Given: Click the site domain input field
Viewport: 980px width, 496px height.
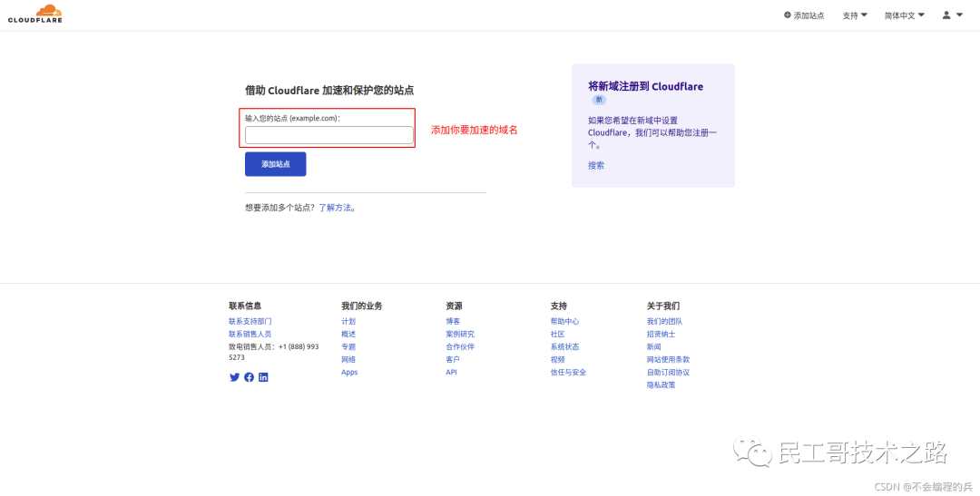Looking at the screenshot, I should pyautogui.click(x=328, y=135).
